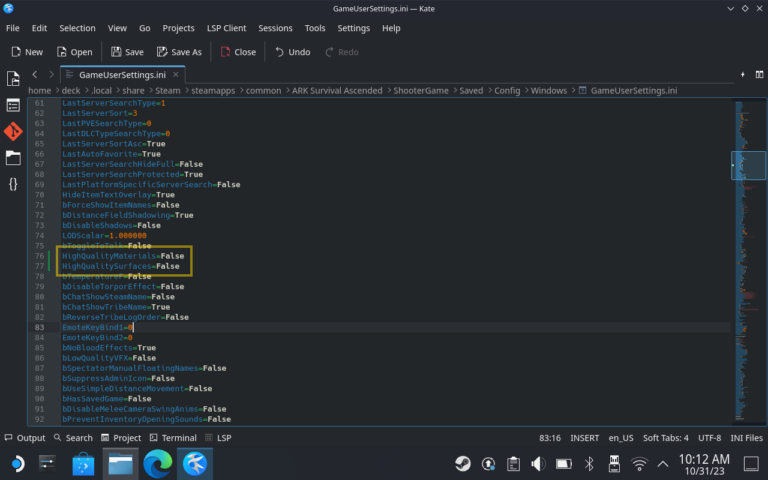Open the LSP Client menu
The width and height of the screenshot is (768, 480).
pos(227,28)
